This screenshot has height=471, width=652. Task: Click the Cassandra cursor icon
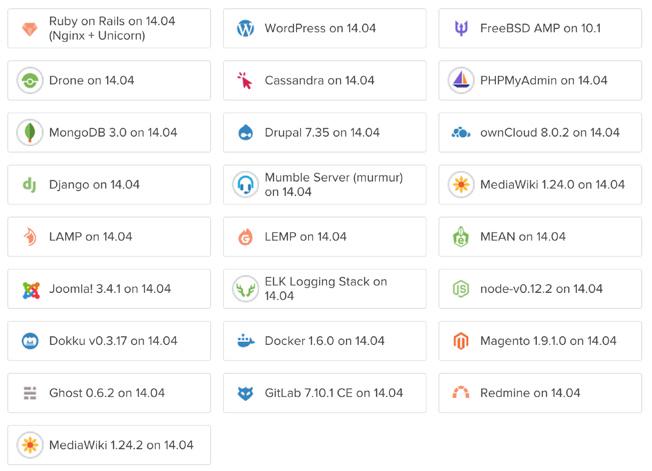tap(245, 81)
